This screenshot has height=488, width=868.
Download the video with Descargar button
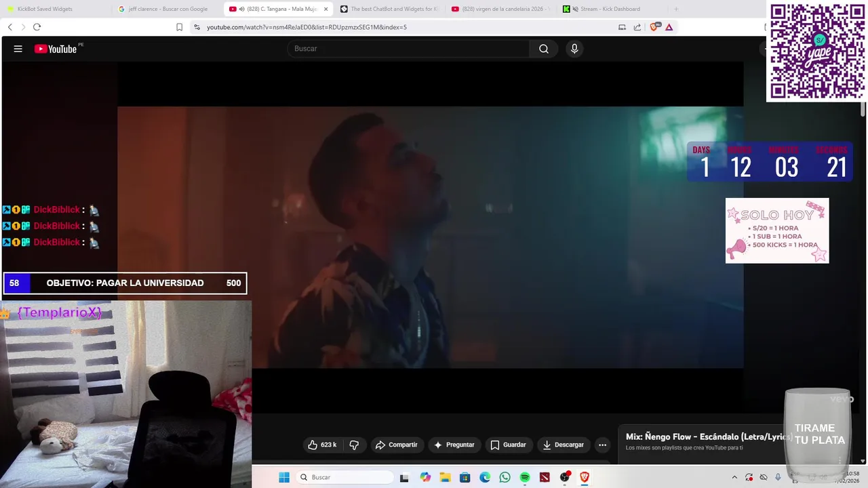[564, 445]
